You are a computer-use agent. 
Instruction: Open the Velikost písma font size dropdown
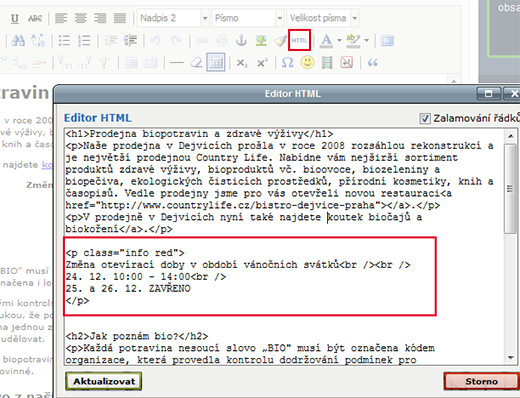pyautogui.click(x=322, y=18)
